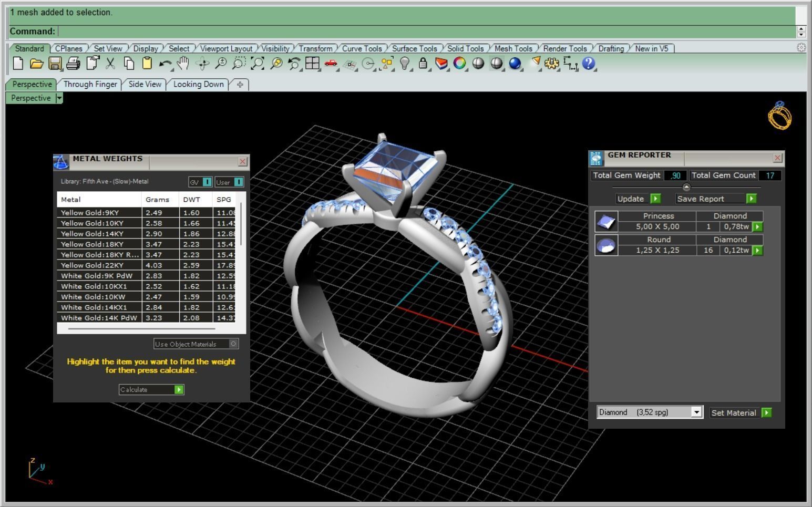This screenshot has width=812, height=507.
Task: Open Help question mark icon
Action: (589, 64)
